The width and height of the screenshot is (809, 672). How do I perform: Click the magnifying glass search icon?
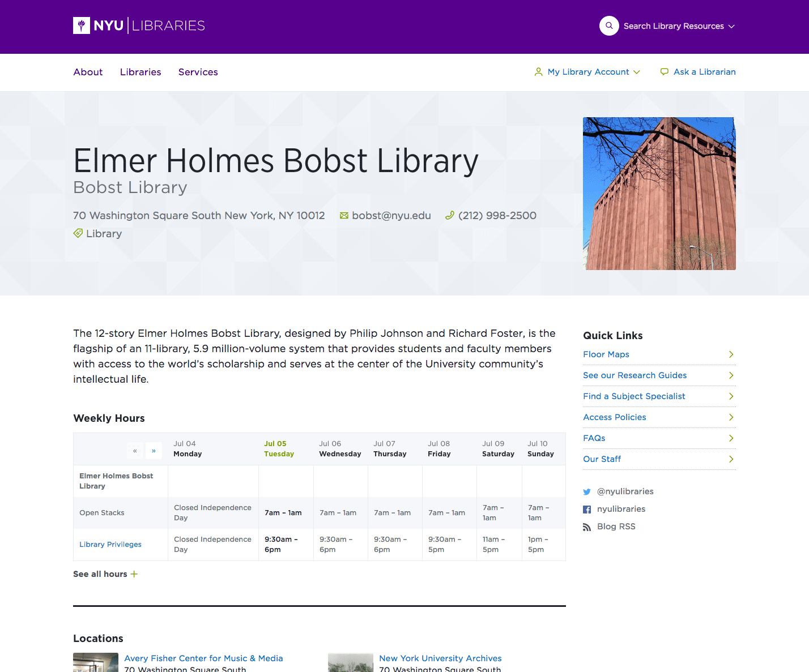pyautogui.click(x=609, y=25)
